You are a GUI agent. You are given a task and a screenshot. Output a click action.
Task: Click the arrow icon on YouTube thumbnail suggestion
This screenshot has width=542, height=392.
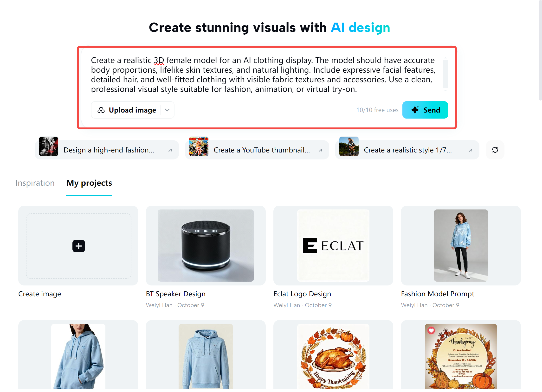[x=320, y=150]
